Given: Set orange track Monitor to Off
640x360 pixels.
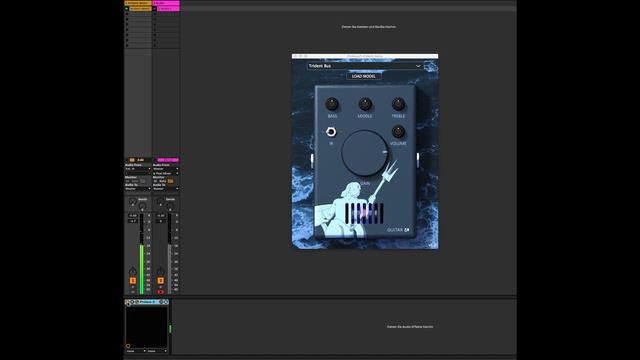Looking at the screenshot, I should tap(142, 181).
